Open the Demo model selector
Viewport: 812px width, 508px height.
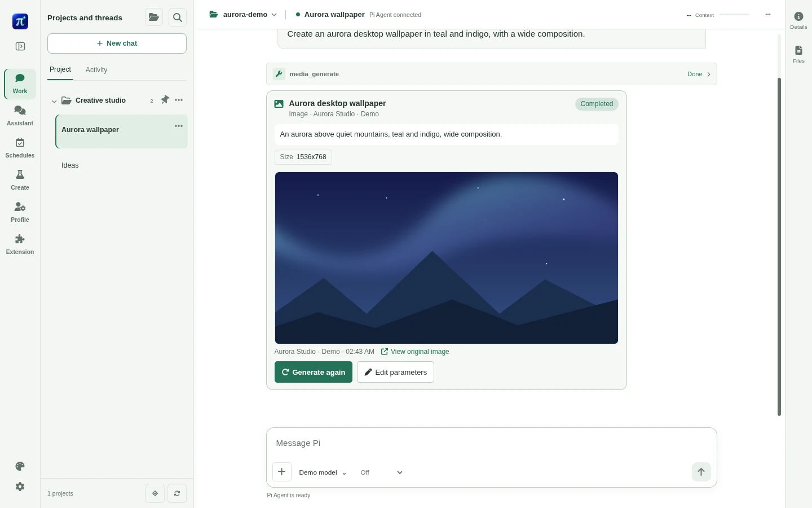pyautogui.click(x=323, y=472)
